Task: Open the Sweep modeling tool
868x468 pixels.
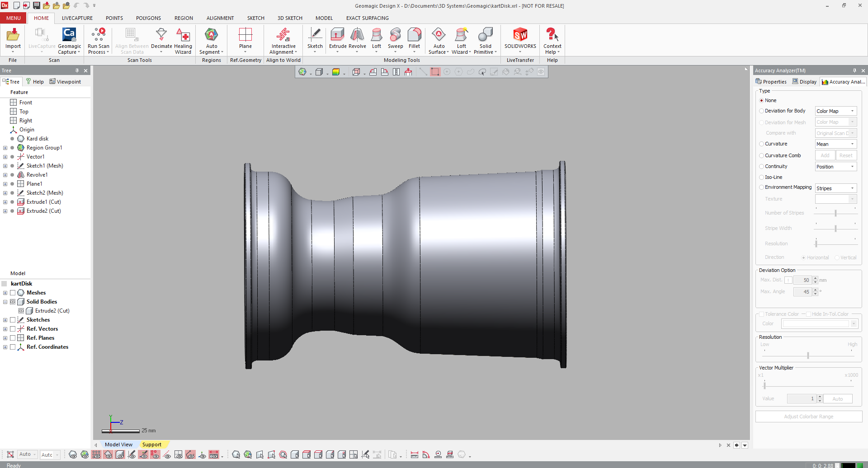Action: click(395, 36)
